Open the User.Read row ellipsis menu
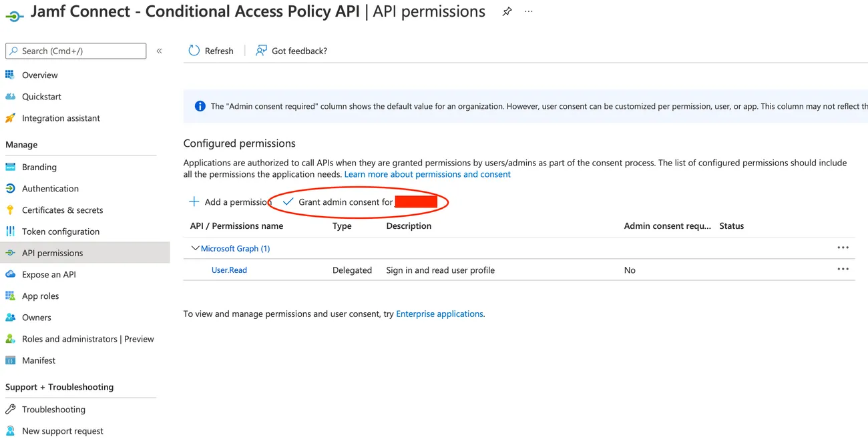 (843, 269)
